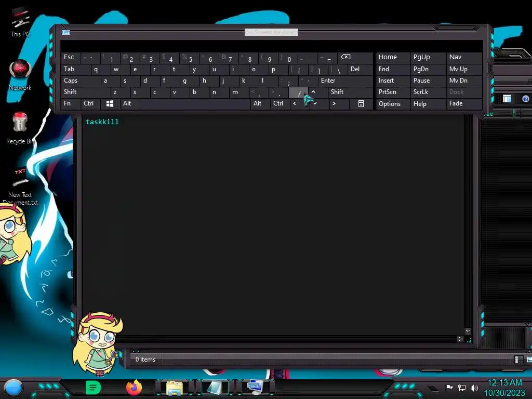Click the Notepad text editing area
Screen dimensions: 532x399
coord(273,224)
